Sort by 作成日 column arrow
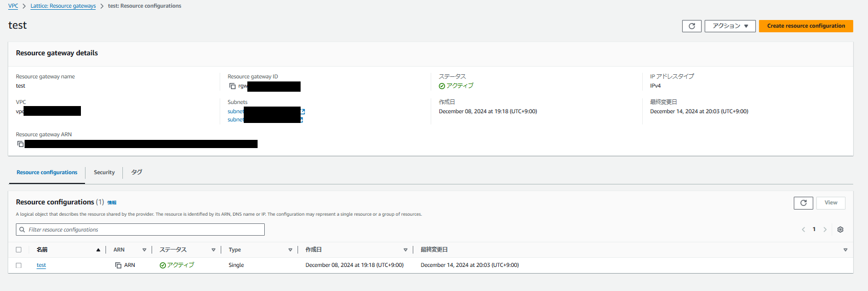The height and width of the screenshot is (291, 868). click(x=406, y=250)
